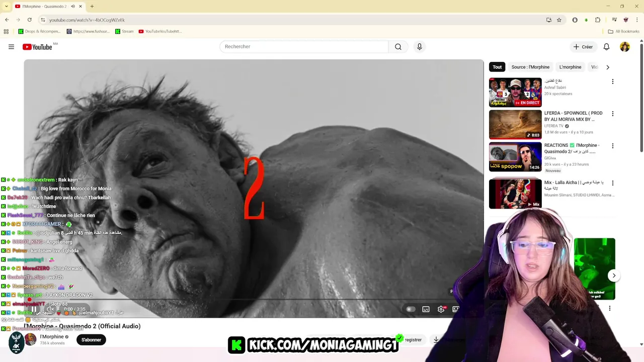Open the Stream bookmark
Image resolution: width=644 pixels, height=362 pixels.
point(124,31)
